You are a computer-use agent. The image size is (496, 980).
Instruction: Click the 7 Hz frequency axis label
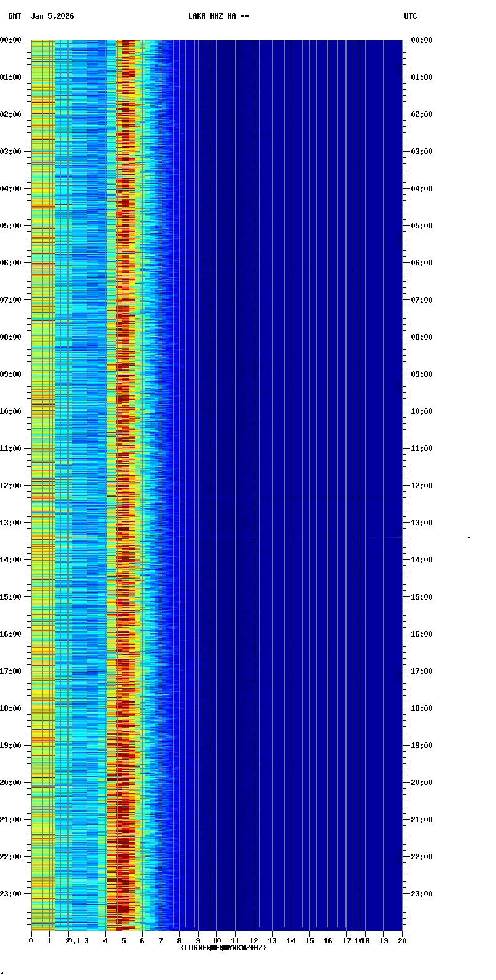pyautogui.click(x=161, y=941)
